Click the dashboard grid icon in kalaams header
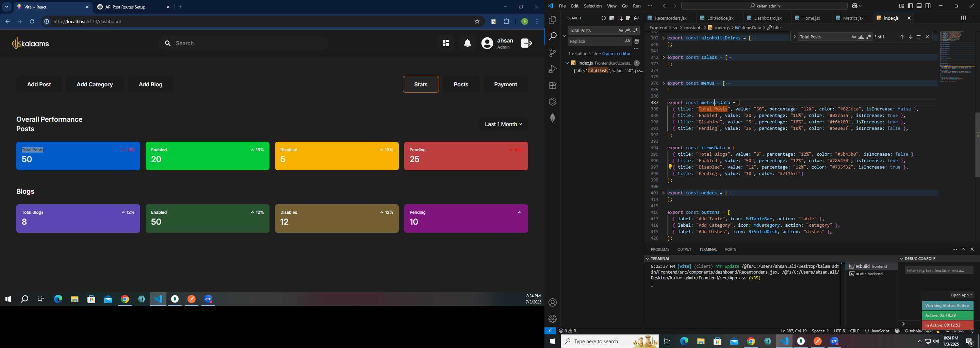 445,44
